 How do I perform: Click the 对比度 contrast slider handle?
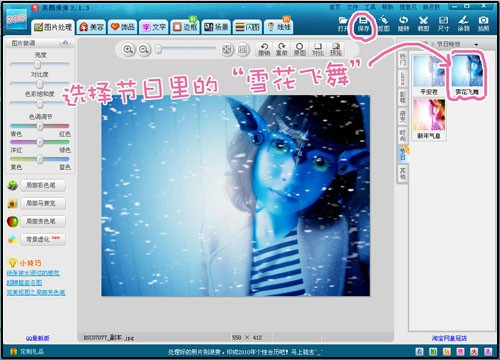[40, 84]
